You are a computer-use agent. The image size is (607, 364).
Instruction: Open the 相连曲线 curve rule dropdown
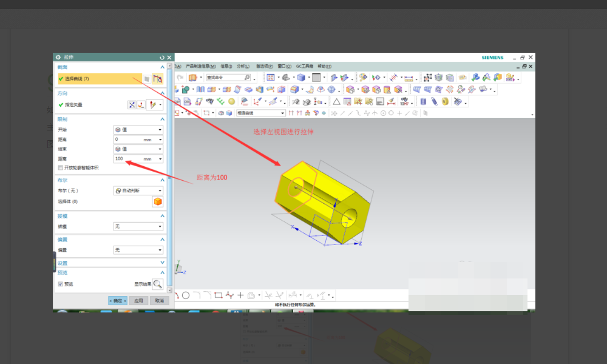pyautogui.click(x=260, y=113)
